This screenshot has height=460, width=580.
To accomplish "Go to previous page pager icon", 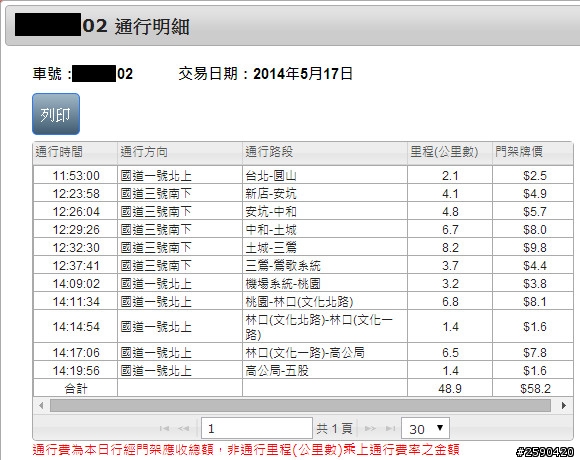I will pyautogui.click(x=183, y=428).
